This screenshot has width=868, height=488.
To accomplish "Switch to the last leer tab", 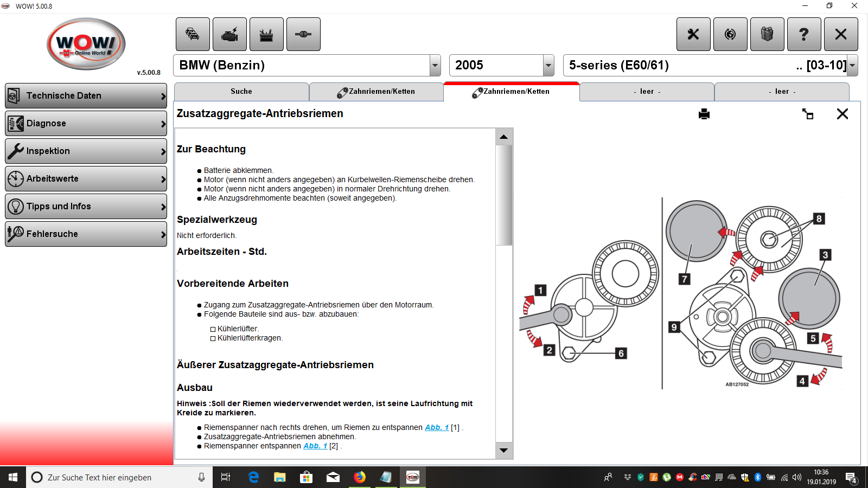I will pos(782,92).
